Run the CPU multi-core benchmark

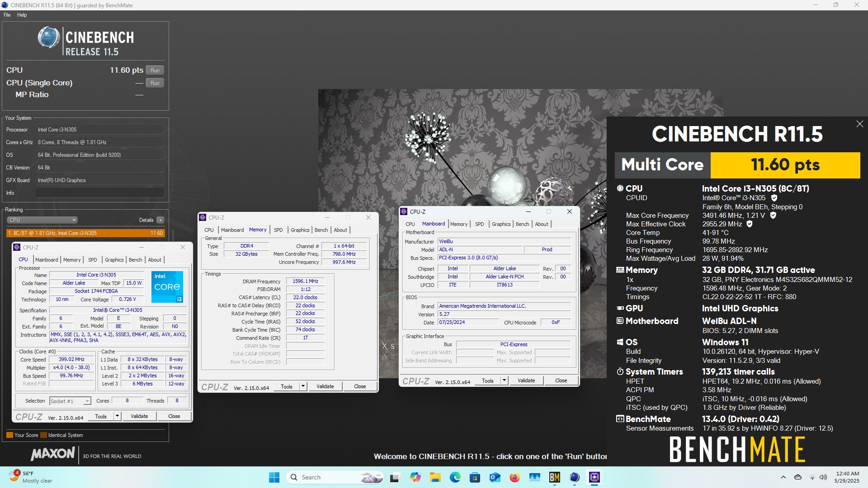(155, 70)
